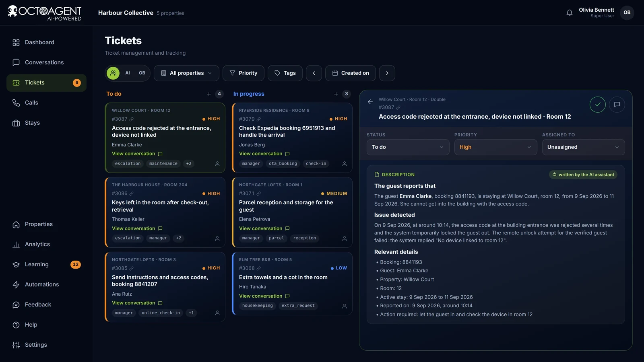644x362 pixels.
Task: Copy link icon next to #3087 in detail panel
Action: click(398, 107)
